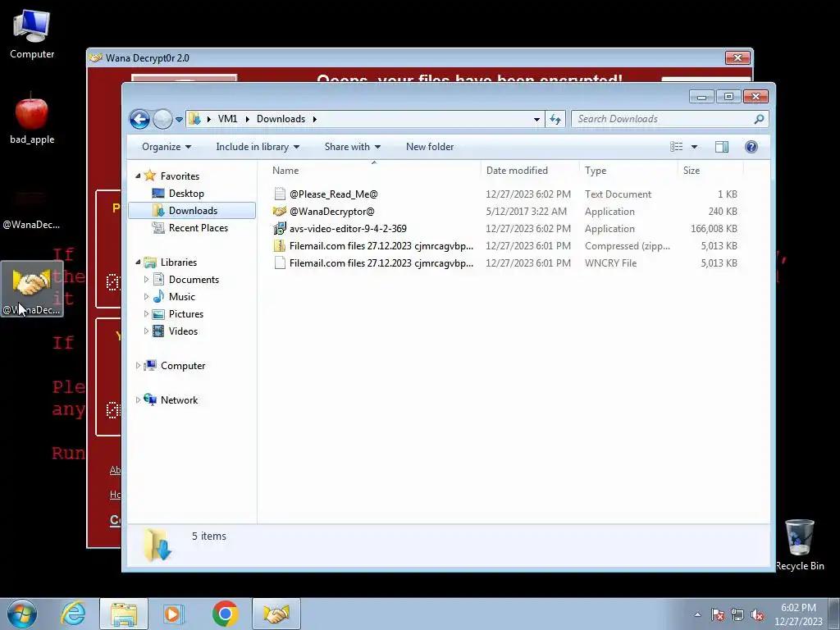This screenshot has width=840, height=630.
Task: Select the Filemail.com WNCRY file icon
Action: point(280,263)
